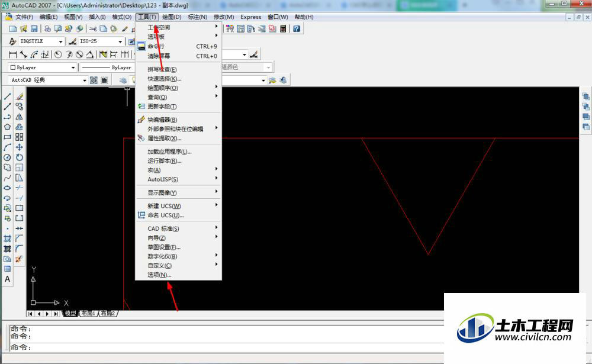Choose 选项(N)... at menu bottom
This screenshot has height=364, width=592.
pyautogui.click(x=178, y=275)
